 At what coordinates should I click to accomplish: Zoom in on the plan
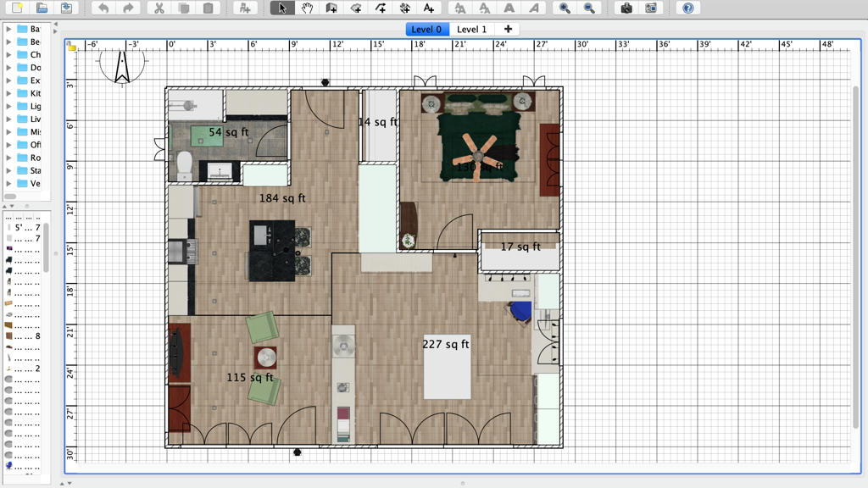[565, 8]
